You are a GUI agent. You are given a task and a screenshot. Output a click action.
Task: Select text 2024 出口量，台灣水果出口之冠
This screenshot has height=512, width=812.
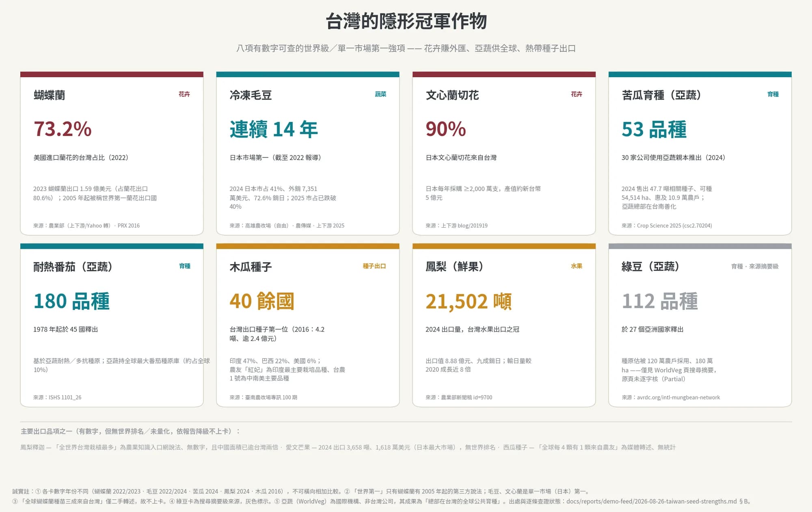click(x=473, y=330)
